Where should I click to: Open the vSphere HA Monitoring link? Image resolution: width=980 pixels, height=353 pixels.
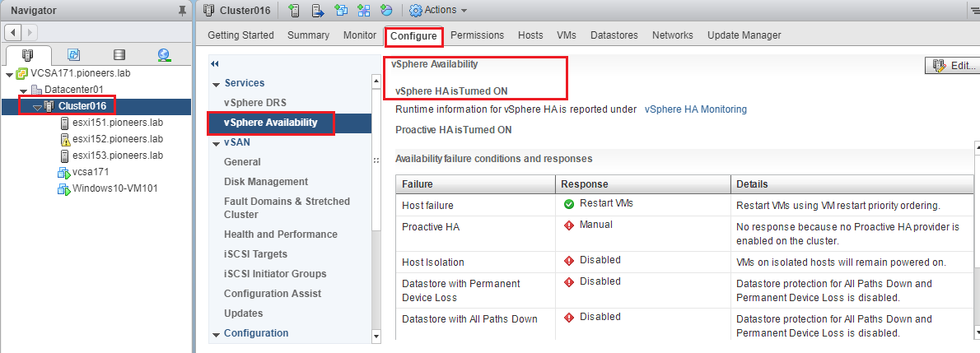695,109
